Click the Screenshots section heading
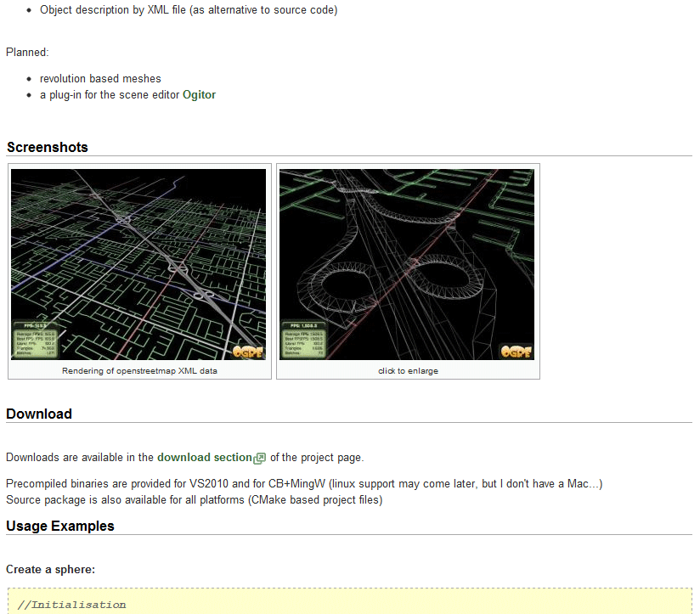Viewport: 700px width, 614px height. pyautogui.click(x=48, y=147)
